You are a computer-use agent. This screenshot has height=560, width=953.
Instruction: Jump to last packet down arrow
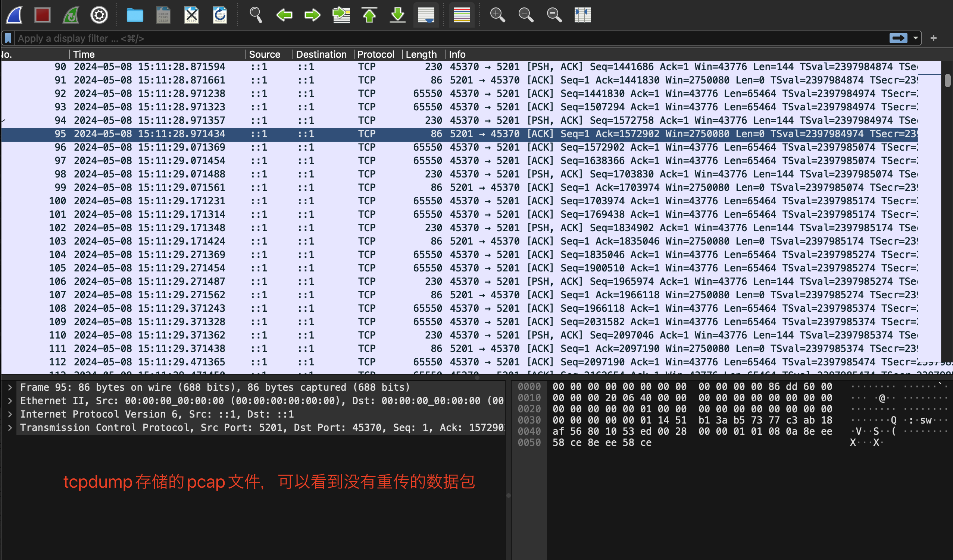click(397, 15)
